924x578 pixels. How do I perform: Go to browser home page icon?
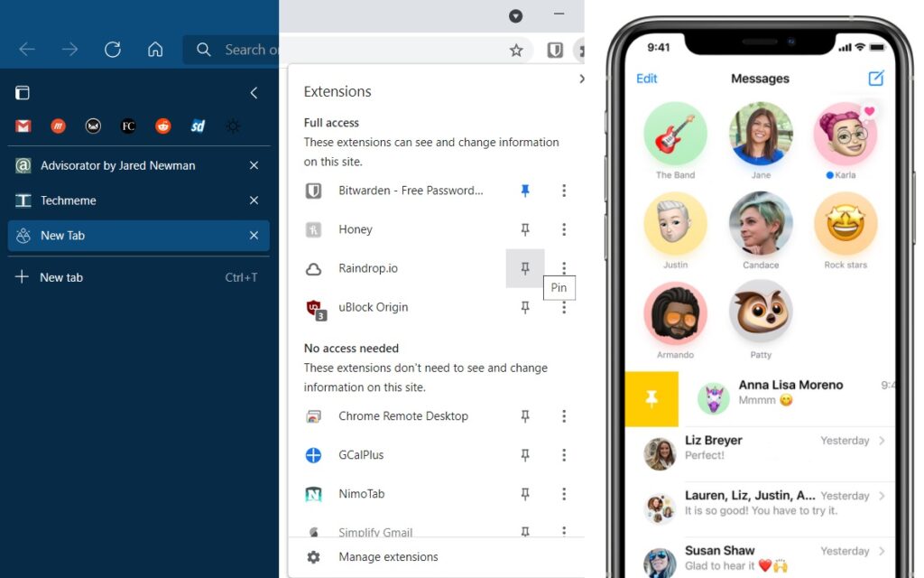(155, 50)
